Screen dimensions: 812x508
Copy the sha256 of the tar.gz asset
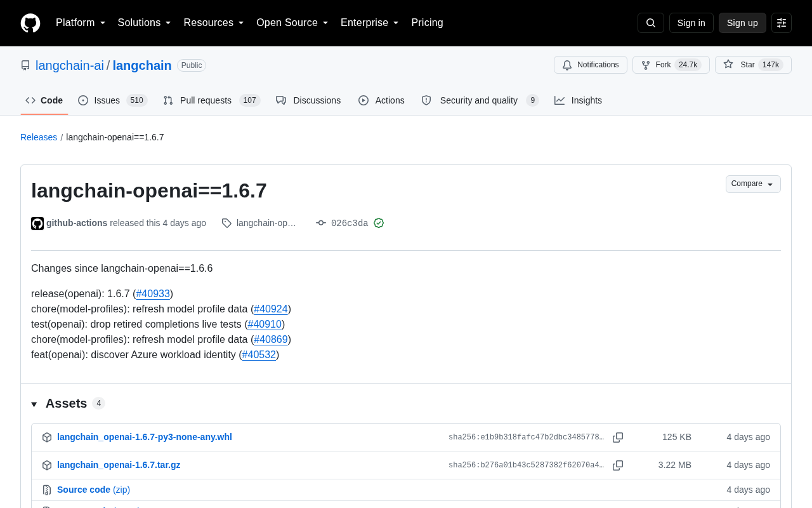pyautogui.click(x=618, y=465)
